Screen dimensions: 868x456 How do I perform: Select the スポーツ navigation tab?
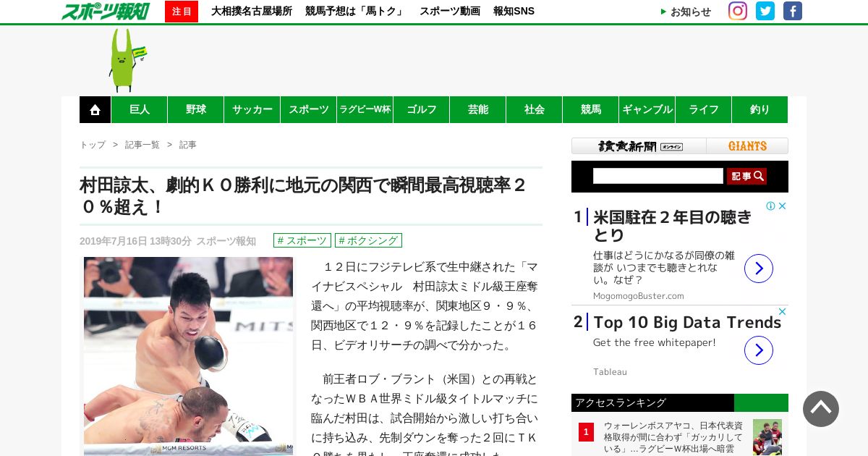tap(309, 109)
